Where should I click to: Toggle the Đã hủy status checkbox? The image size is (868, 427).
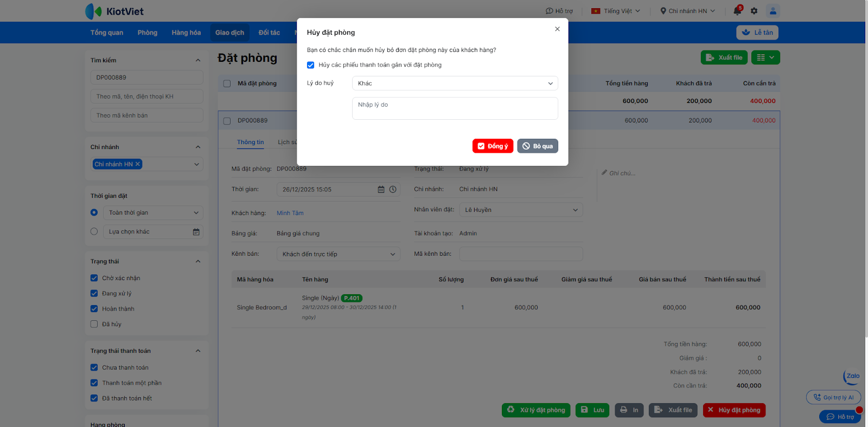(x=94, y=324)
